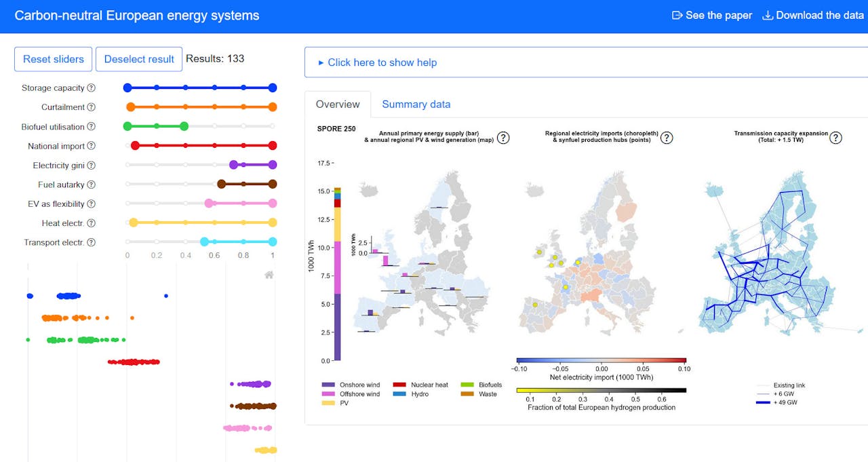Image resolution: width=868 pixels, height=462 pixels.
Task: Click Download the data link
Action: tap(813, 15)
